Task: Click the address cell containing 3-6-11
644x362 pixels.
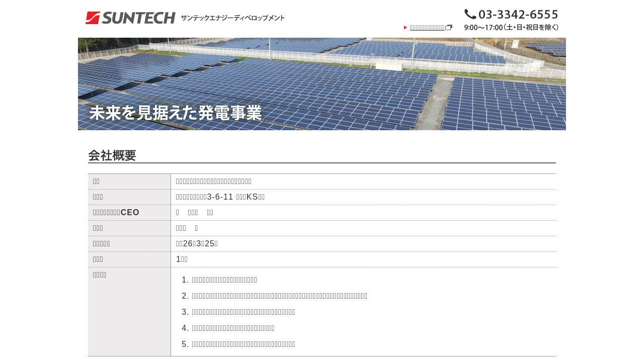Action: coord(220,197)
